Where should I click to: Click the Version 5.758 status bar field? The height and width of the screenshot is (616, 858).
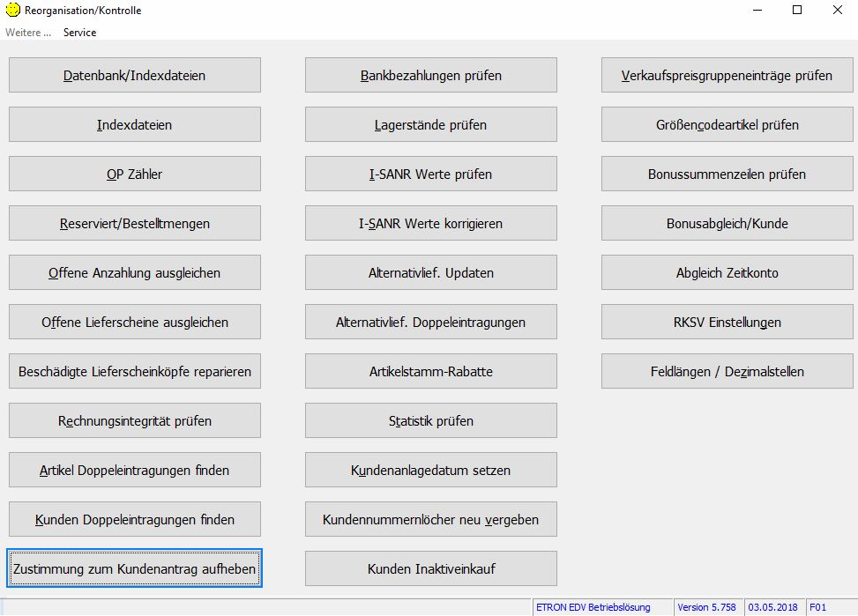708,607
